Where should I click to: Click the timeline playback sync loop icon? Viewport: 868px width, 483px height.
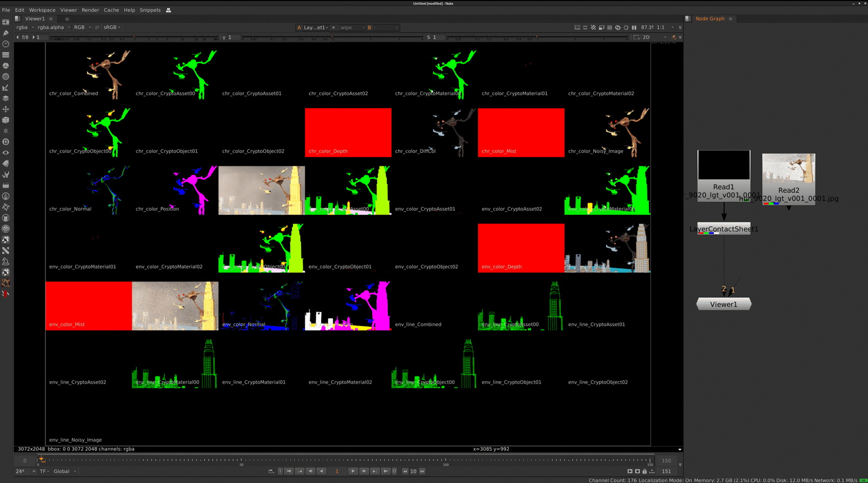coord(271,471)
